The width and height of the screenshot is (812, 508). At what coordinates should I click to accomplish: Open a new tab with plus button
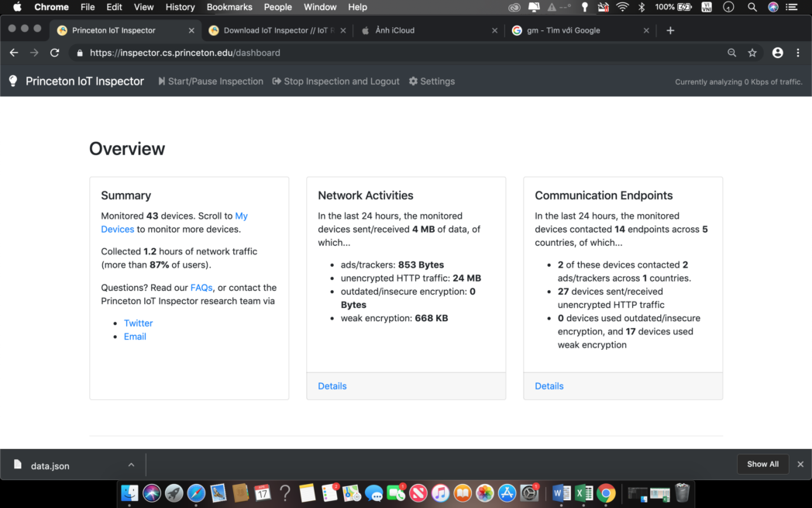tap(670, 30)
